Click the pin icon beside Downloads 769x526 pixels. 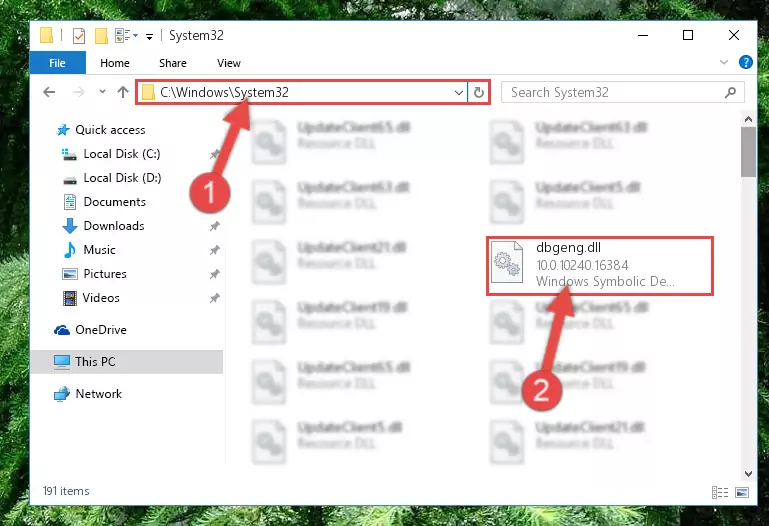(215, 226)
